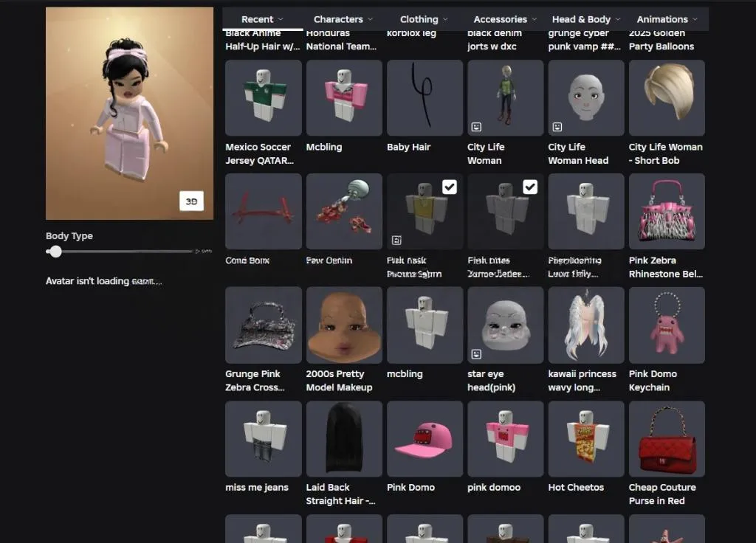Toggle the 3D avatar view button

[191, 201]
